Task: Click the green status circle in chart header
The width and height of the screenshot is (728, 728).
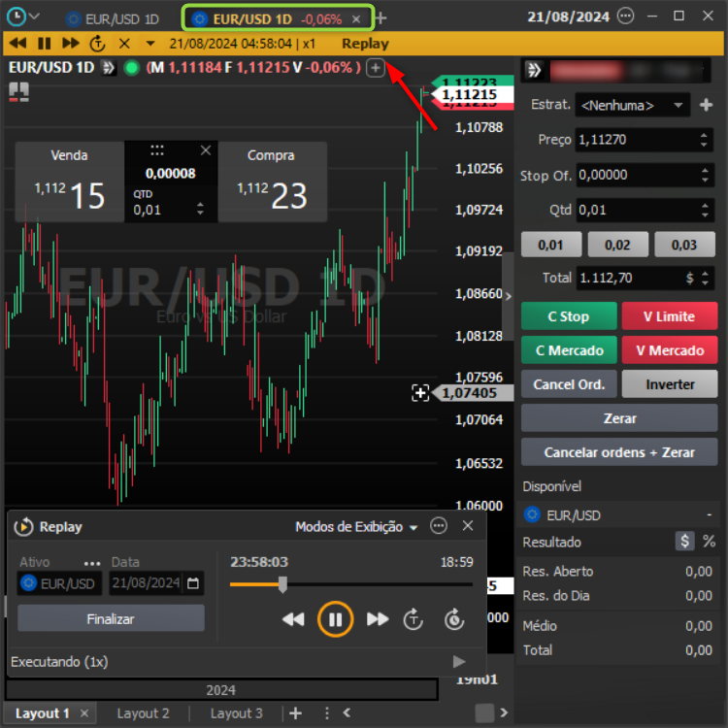Action: pos(132,68)
